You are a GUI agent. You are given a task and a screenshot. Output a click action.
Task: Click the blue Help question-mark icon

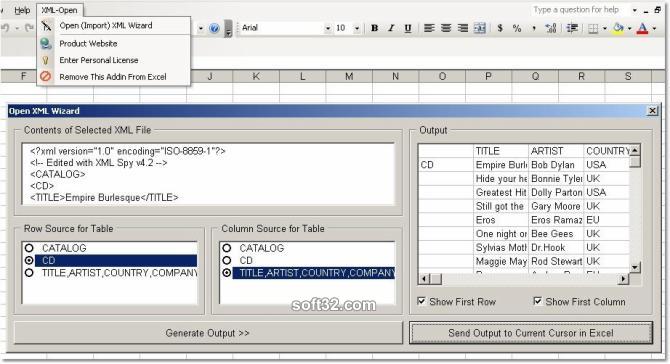(x=215, y=28)
